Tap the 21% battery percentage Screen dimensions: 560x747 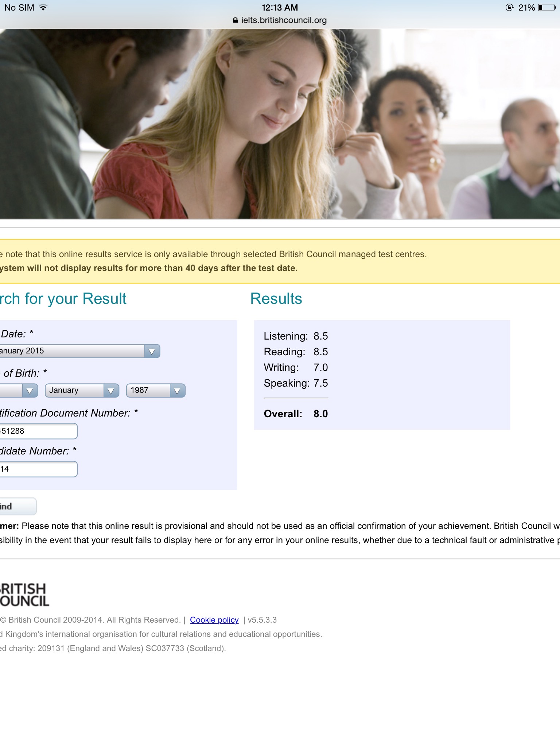click(526, 7)
